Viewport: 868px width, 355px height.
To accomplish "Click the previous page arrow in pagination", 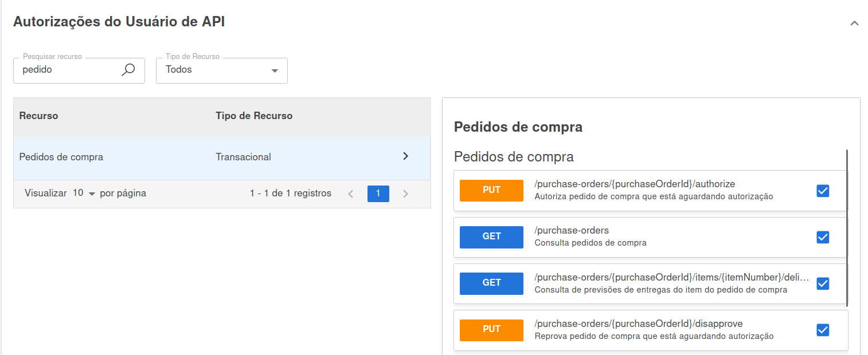I will coord(351,194).
